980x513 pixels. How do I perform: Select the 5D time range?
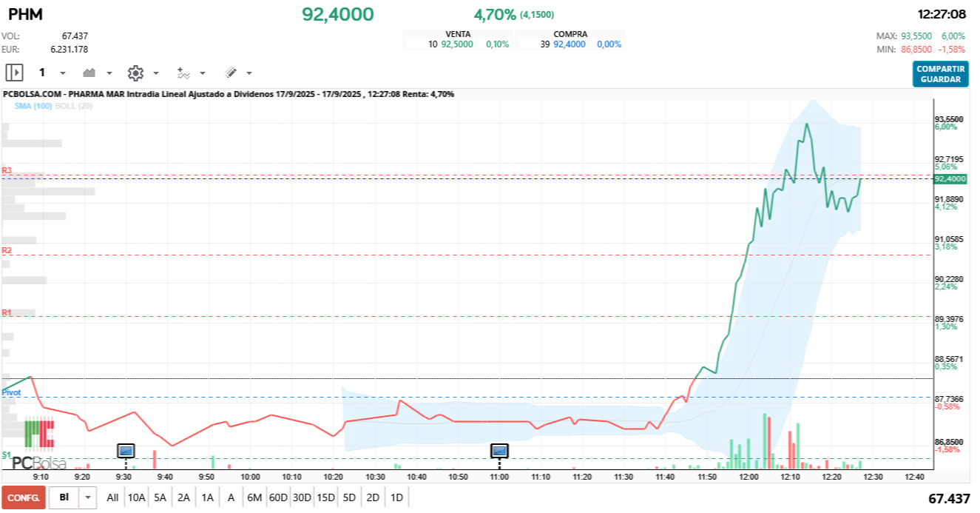(x=349, y=497)
